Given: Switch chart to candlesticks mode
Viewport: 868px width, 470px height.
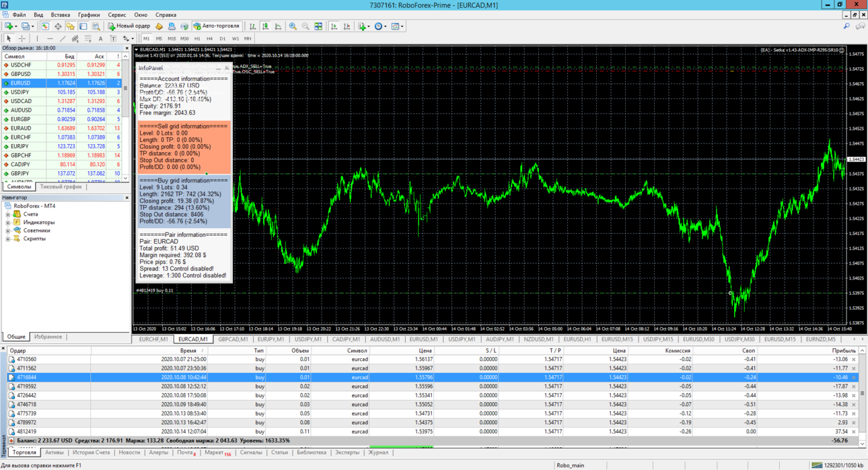Looking at the screenshot, I should click(x=266, y=26).
